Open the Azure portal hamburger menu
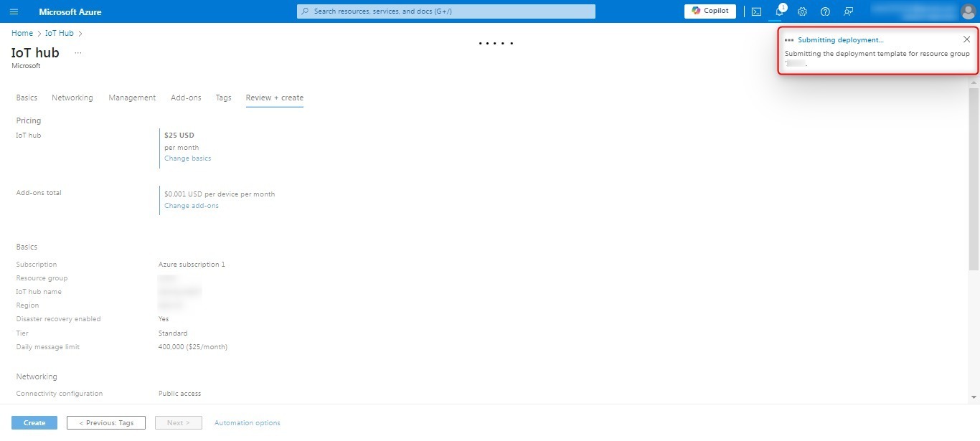The width and height of the screenshot is (980, 441). (14, 11)
